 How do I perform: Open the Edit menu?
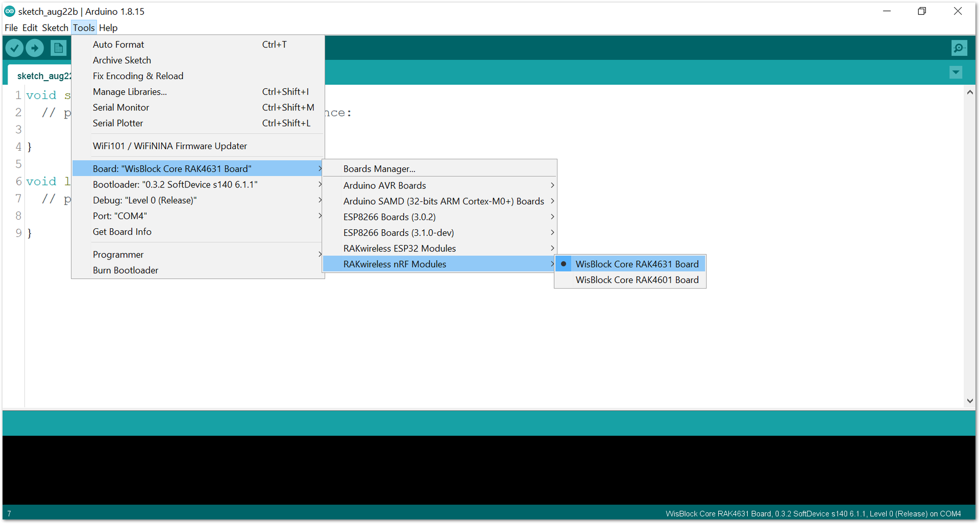(x=30, y=28)
